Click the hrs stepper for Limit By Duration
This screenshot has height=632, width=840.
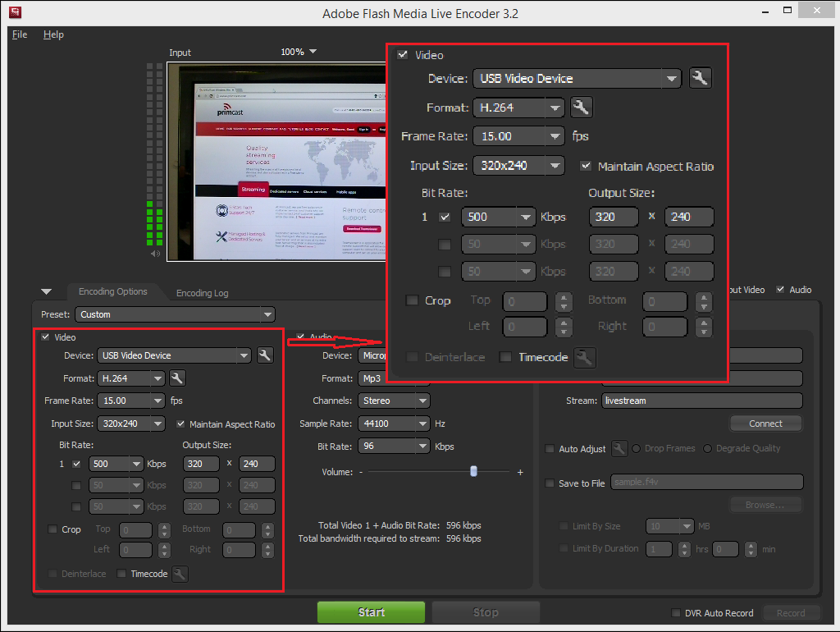[684, 549]
